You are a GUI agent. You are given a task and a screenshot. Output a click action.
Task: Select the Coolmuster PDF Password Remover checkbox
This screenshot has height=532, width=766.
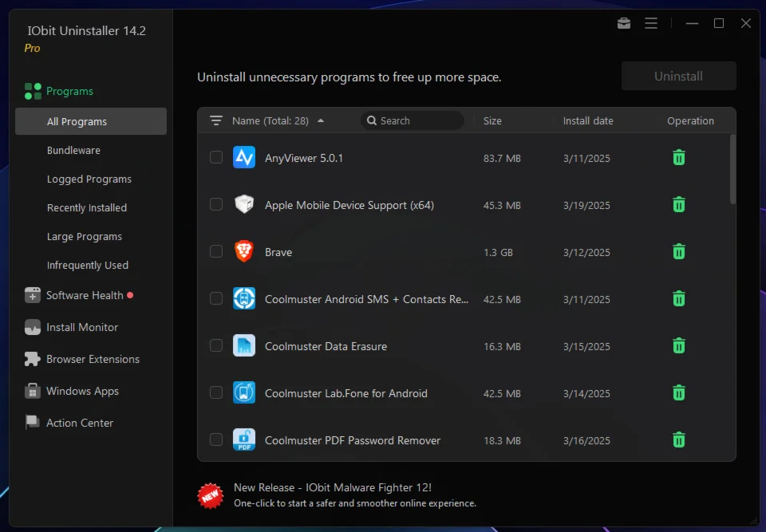pos(216,439)
